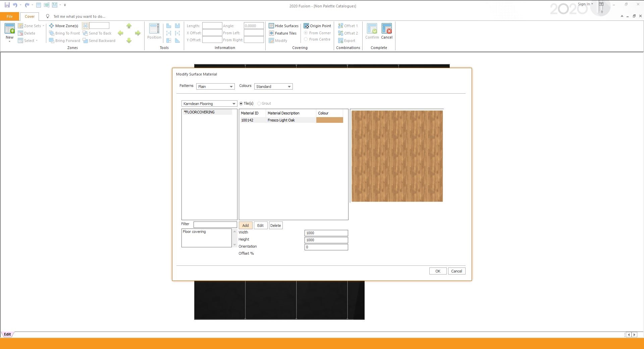Switch to the Cover ribbon tab
This screenshot has height=349, width=644.
[30, 16]
